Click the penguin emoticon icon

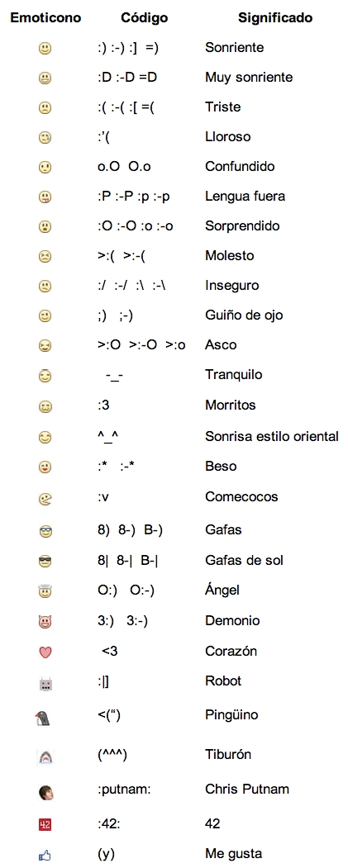[45, 719]
